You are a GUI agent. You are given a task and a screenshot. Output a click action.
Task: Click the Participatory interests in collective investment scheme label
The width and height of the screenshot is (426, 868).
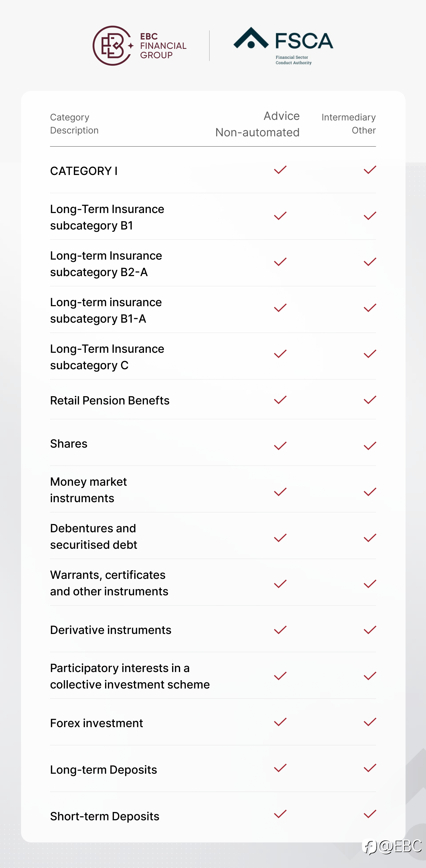tap(130, 676)
